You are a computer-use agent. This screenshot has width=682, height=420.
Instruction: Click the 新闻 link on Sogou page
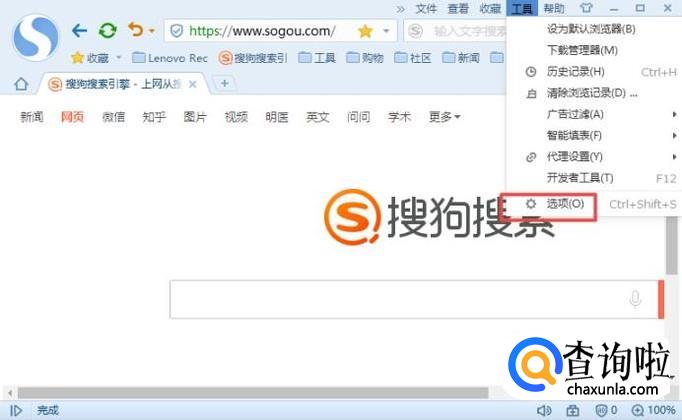[32, 117]
